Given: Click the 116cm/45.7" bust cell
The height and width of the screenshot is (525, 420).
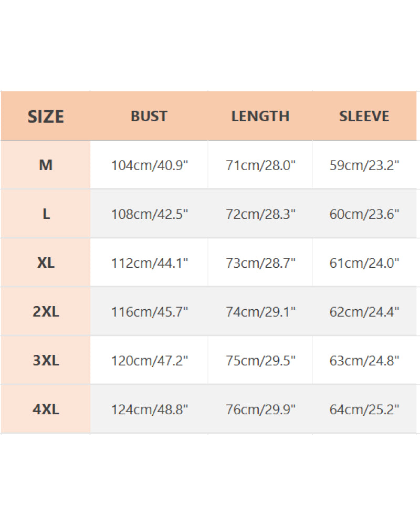Looking at the screenshot, I should point(150,312).
